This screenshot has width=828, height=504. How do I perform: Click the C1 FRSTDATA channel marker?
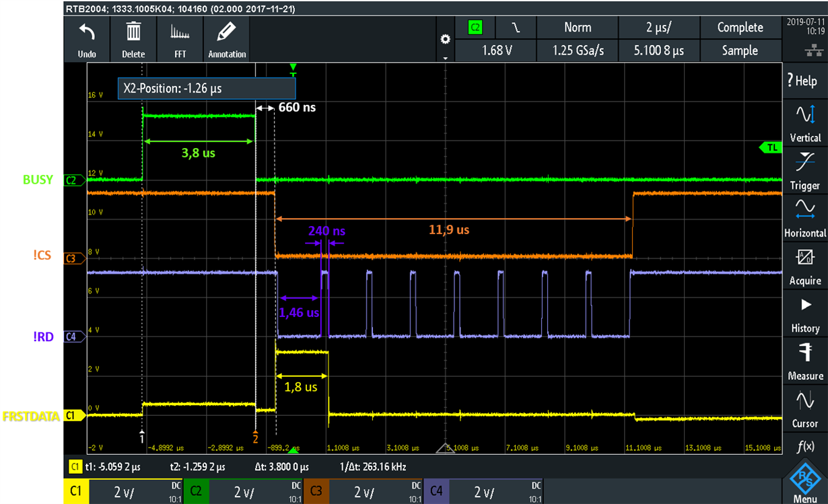74,417
